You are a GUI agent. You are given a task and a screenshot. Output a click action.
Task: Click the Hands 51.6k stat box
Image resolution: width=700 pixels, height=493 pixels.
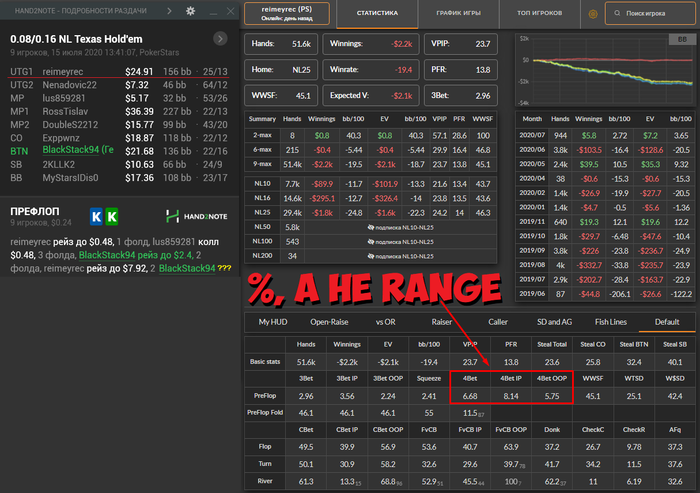pyautogui.click(x=281, y=44)
